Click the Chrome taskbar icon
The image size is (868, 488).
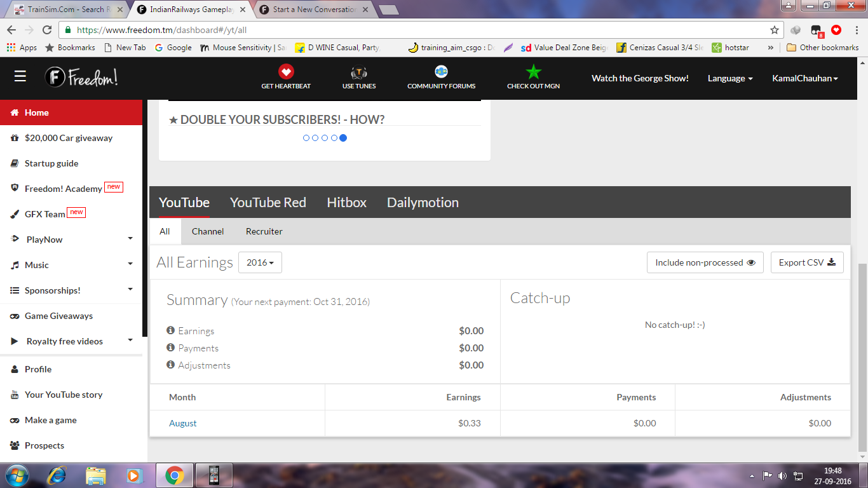click(x=175, y=475)
